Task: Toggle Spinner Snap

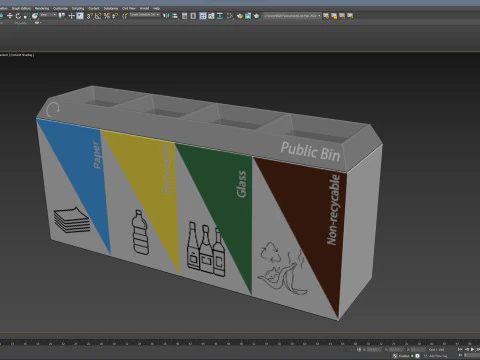Action: pyautogui.click(x=115, y=16)
